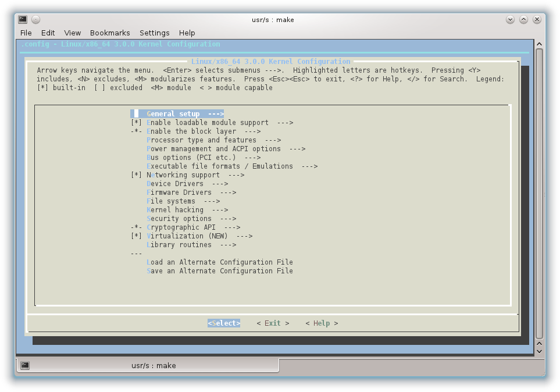The image size is (560, 392).
Task: Open the Settings menu
Action: coord(155,33)
